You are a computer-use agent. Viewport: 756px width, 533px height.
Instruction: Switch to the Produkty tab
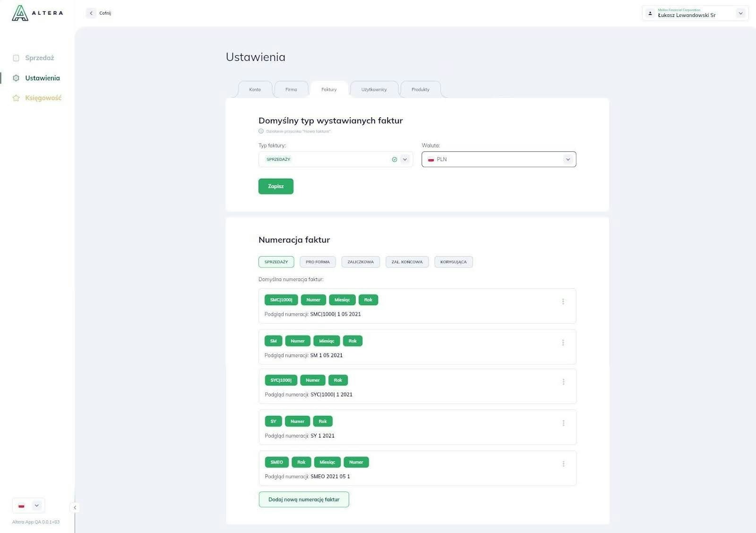pyautogui.click(x=421, y=90)
